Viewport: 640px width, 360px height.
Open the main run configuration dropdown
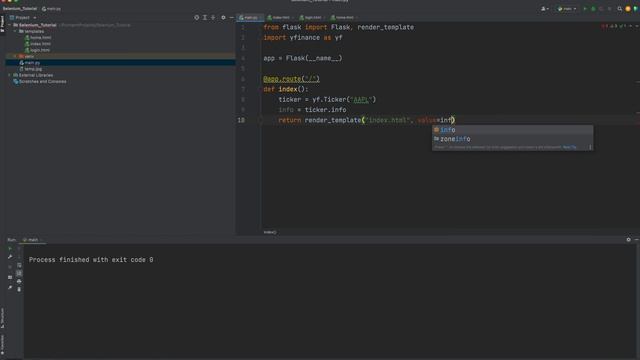point(567,9)
